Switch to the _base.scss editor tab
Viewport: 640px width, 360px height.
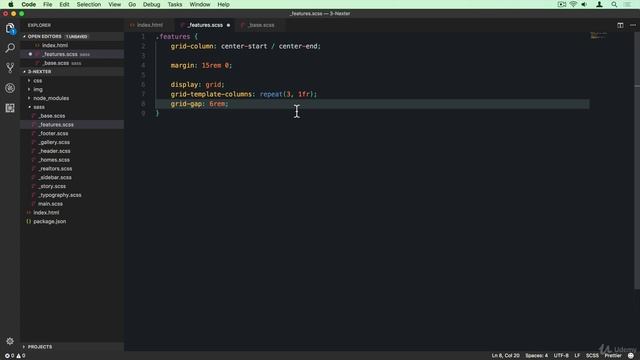[x=261, y=25]
